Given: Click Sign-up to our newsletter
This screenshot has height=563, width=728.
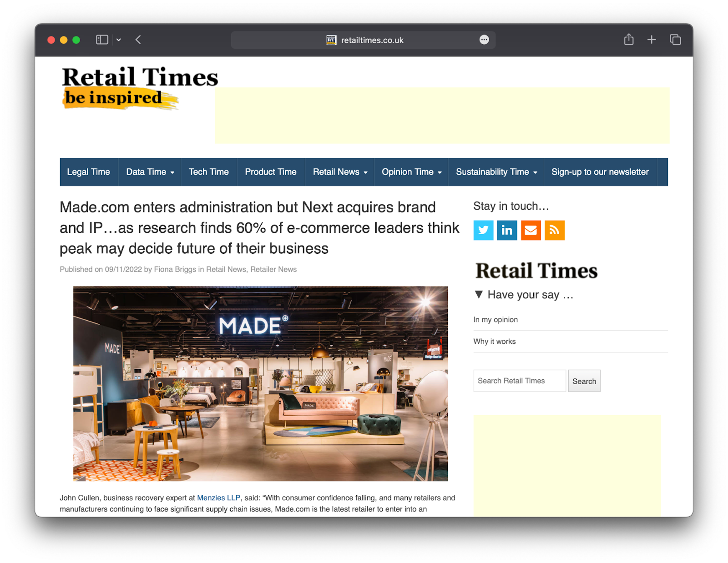Looking at the screenshot, I should tap(600, 172).
